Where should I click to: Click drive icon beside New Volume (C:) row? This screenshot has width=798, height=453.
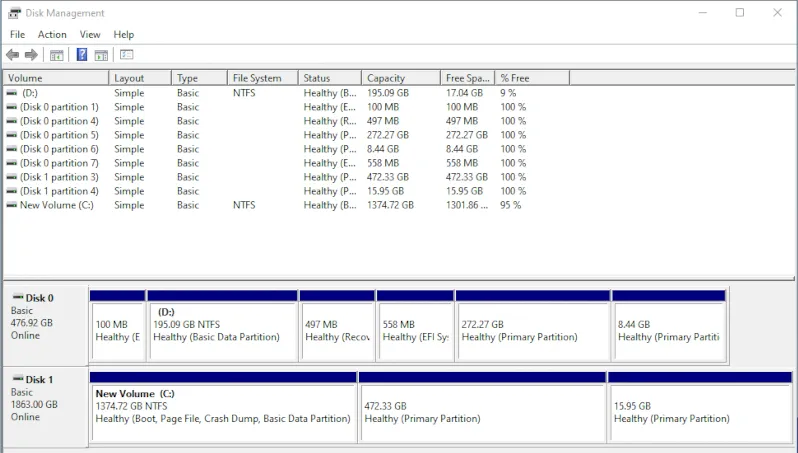click(x=11, y=205)
